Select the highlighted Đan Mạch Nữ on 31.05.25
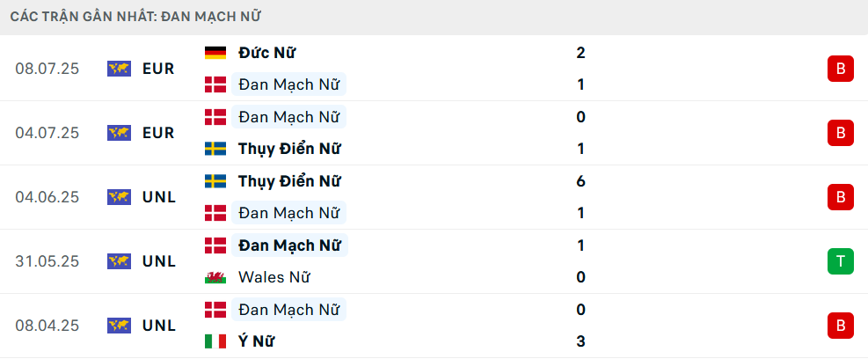The width and height of the screenshot is (868, 359). coord(289,245)
